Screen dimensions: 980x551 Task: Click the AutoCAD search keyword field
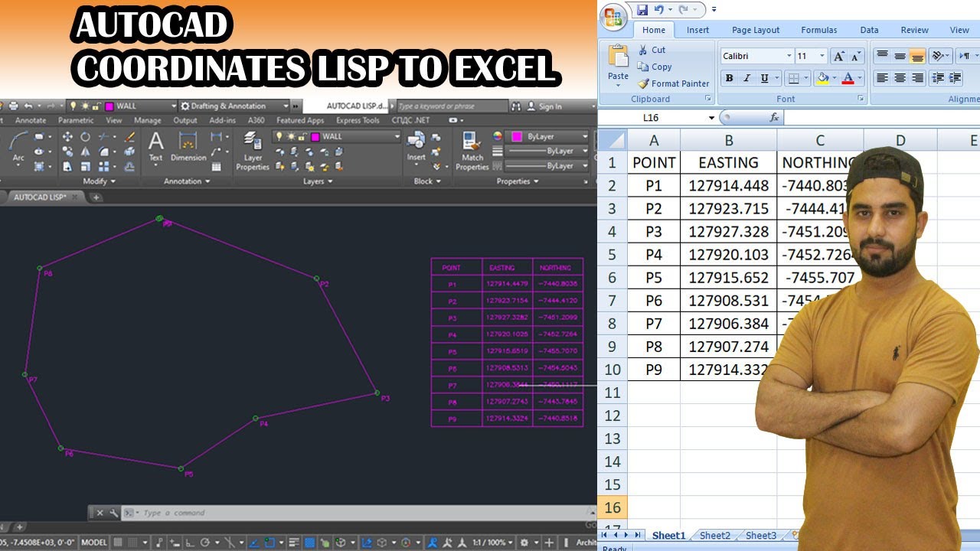tap(452, 106)
